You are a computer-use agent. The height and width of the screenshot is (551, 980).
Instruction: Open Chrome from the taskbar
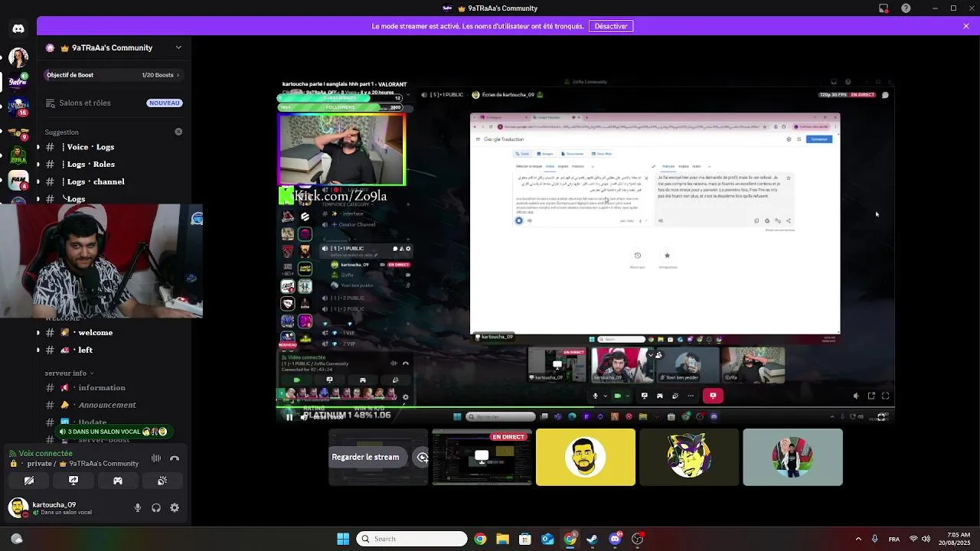pos(480,539)
